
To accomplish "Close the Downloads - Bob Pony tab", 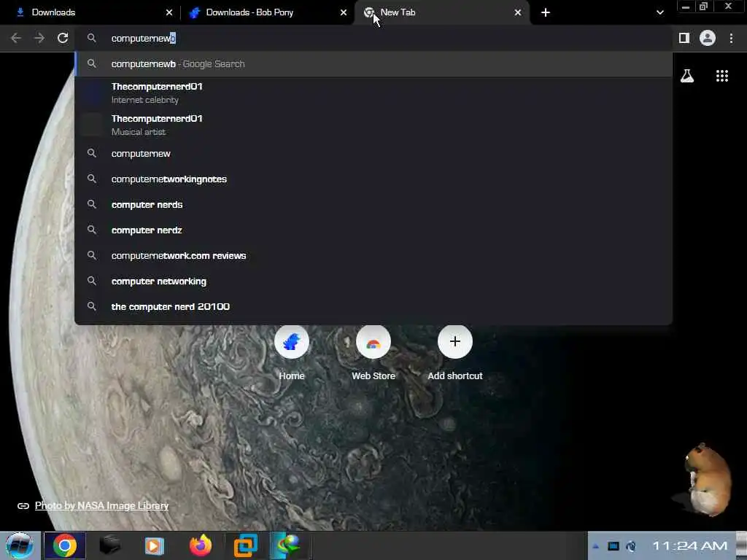I will tap(344, 12).
